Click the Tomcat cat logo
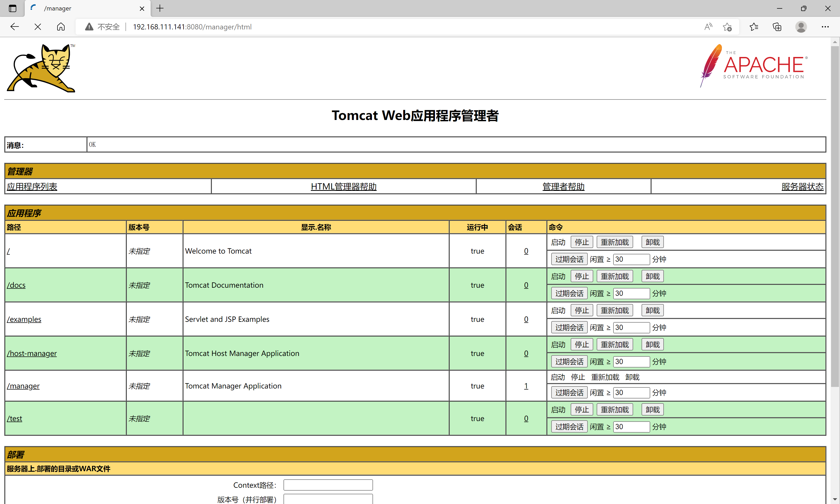Viewport: 840px width, 504px height. pos(41,68)
